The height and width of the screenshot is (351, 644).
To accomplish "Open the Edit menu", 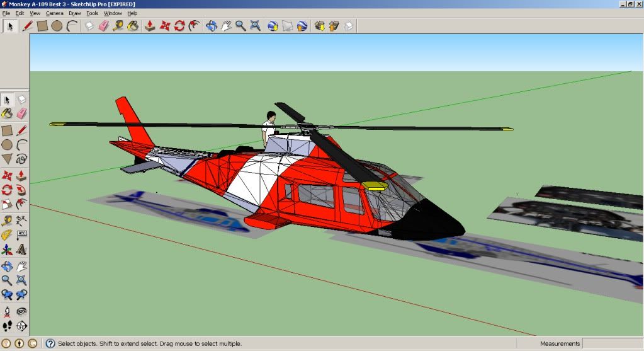I will coord(20,13).
